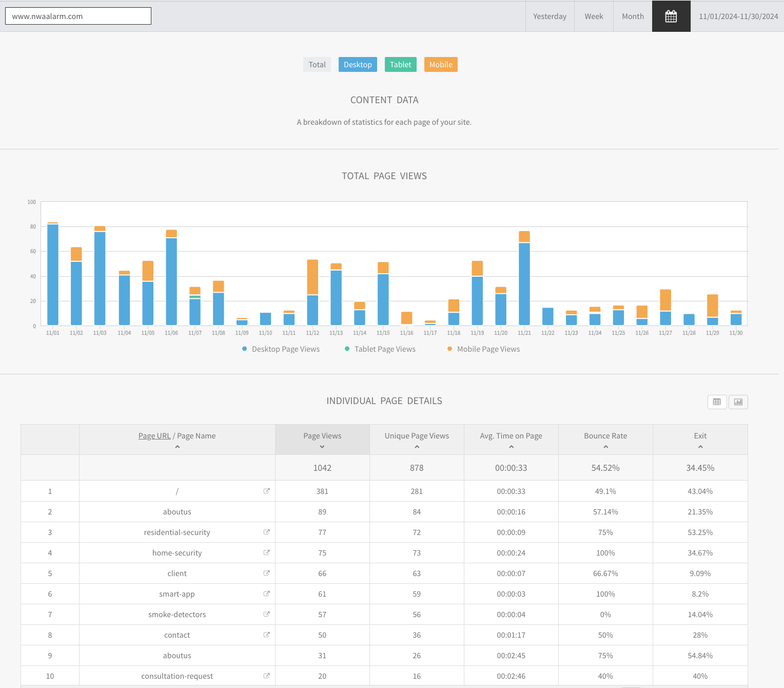Toggle Tablet Page Views legend series

coord(380,349)
